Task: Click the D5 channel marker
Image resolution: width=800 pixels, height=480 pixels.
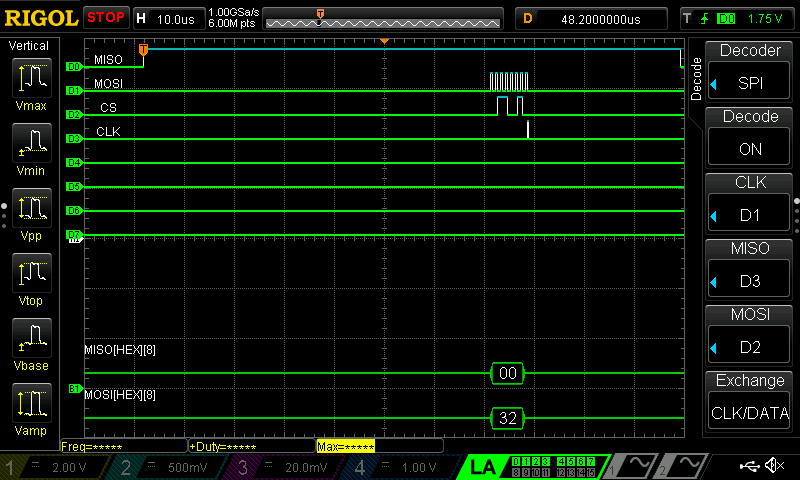Action: tap(74, 186)
